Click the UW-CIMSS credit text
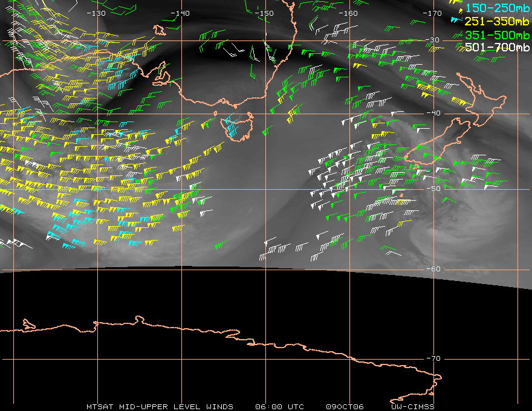 (412, 407)
